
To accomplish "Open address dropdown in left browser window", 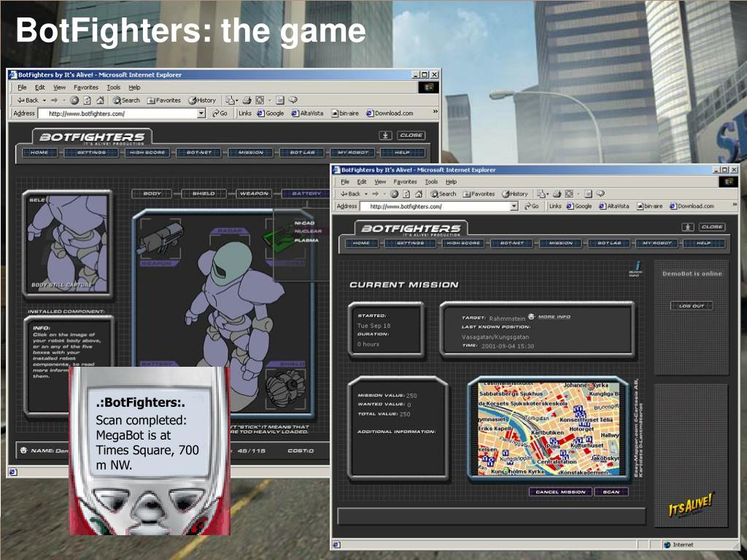I will point(201,113).
